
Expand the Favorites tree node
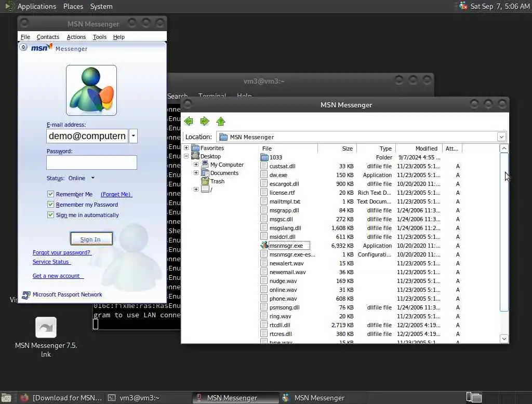187,148
